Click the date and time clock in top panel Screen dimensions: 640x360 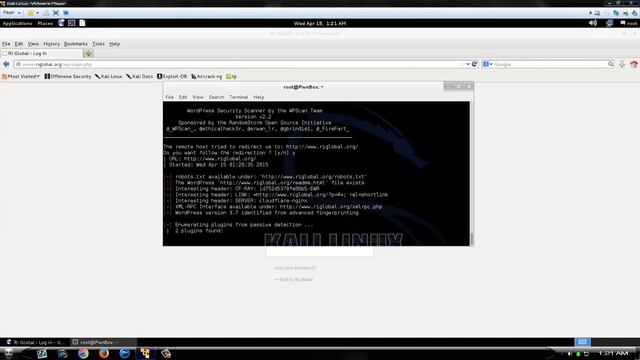pyautogui.click(x=320, y=23)
